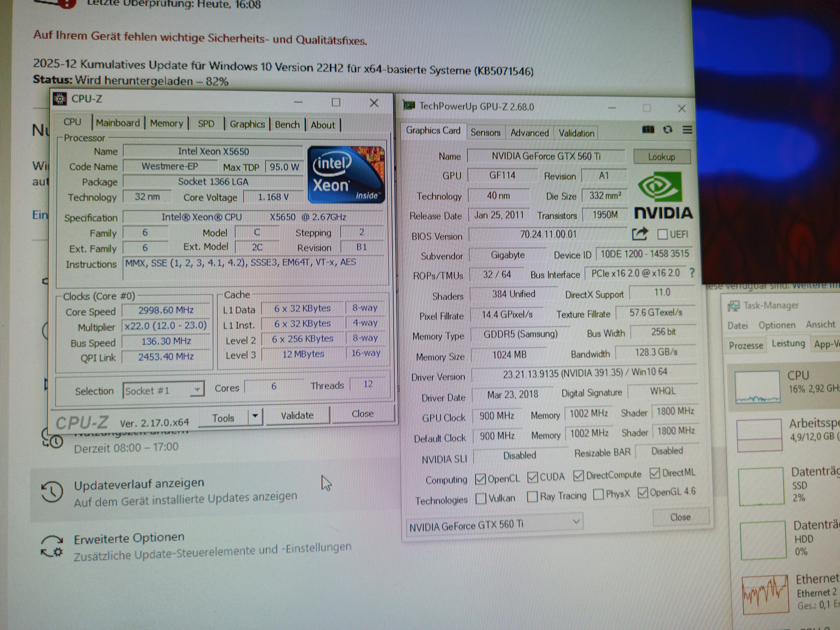Switch to the Mainboard tab in CPU-Z
The image size is (840, 630).
pyautogui.click(x=118, y=123)
